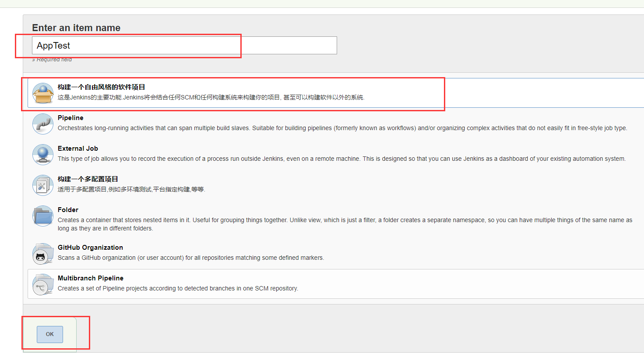
Task: Choose the Folder title
Action: 68,210
